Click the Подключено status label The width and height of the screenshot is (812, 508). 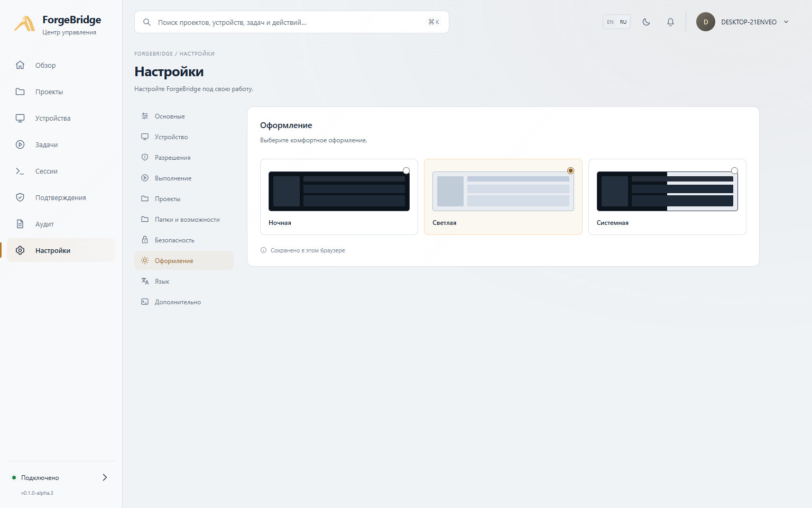coord(40,478)
